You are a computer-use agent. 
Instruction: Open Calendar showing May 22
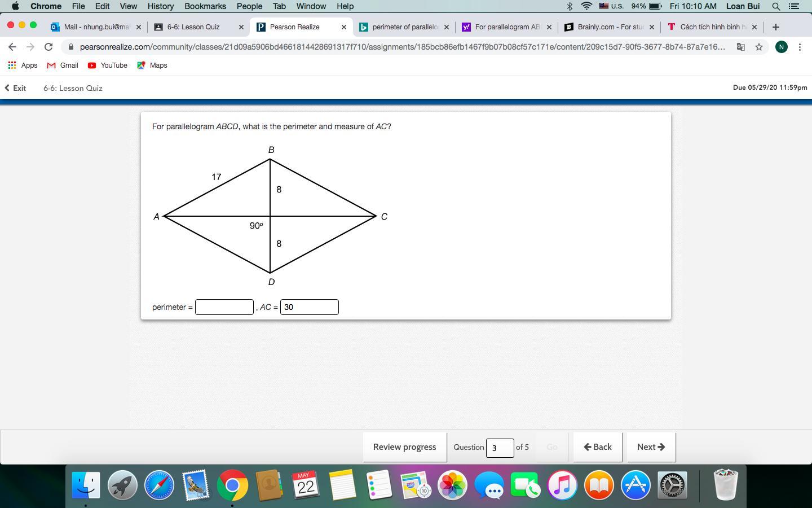(306, 485)
